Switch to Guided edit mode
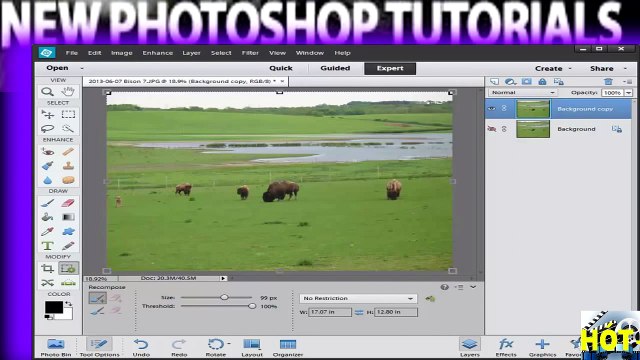Image resolution: width=640 pixels, height=360 pixels. (x=335, y=68)
